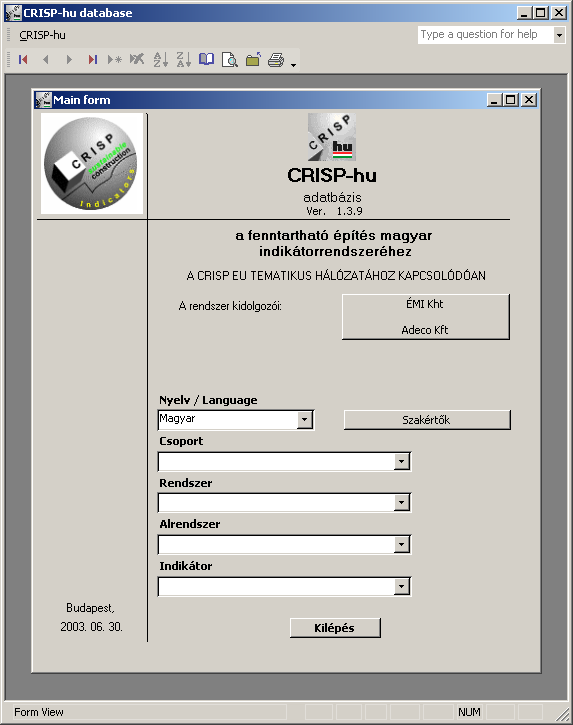Image resolution: width=573 pixels, height=725 pixels.
Task: Click the 'Type a question for help' box
Action: click(x=485, y=35)
